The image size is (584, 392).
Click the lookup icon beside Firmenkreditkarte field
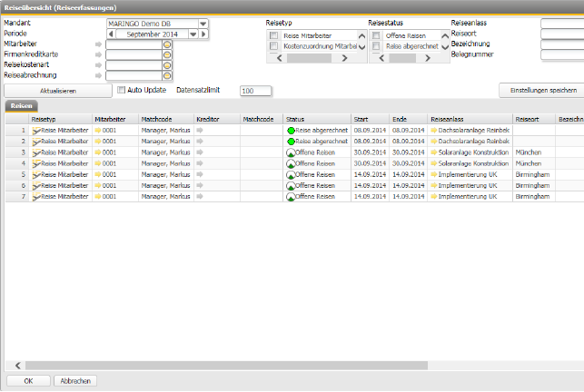pos(167,54)
